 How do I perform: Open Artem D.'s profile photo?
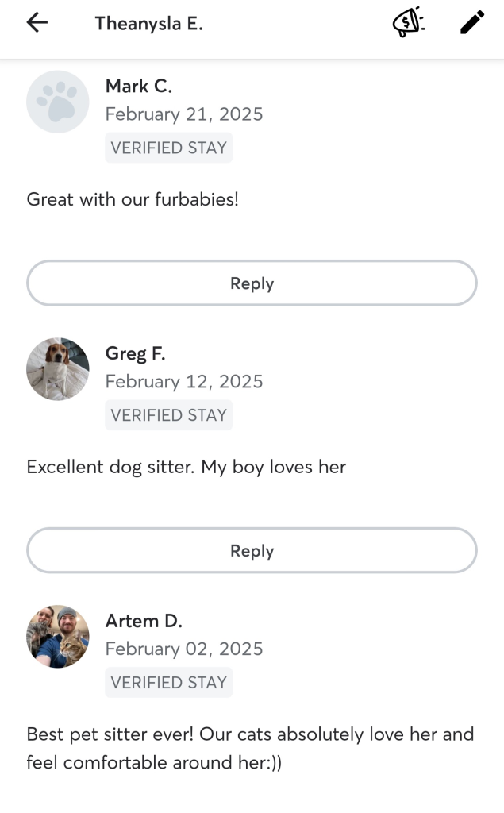(x=58, y=637)
